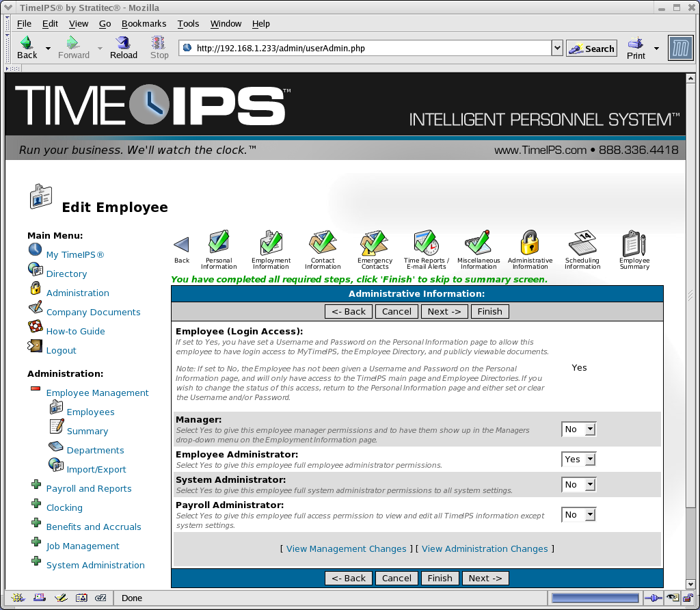
Task: Click the bottom <- Back button
Action: click(349, 578)
